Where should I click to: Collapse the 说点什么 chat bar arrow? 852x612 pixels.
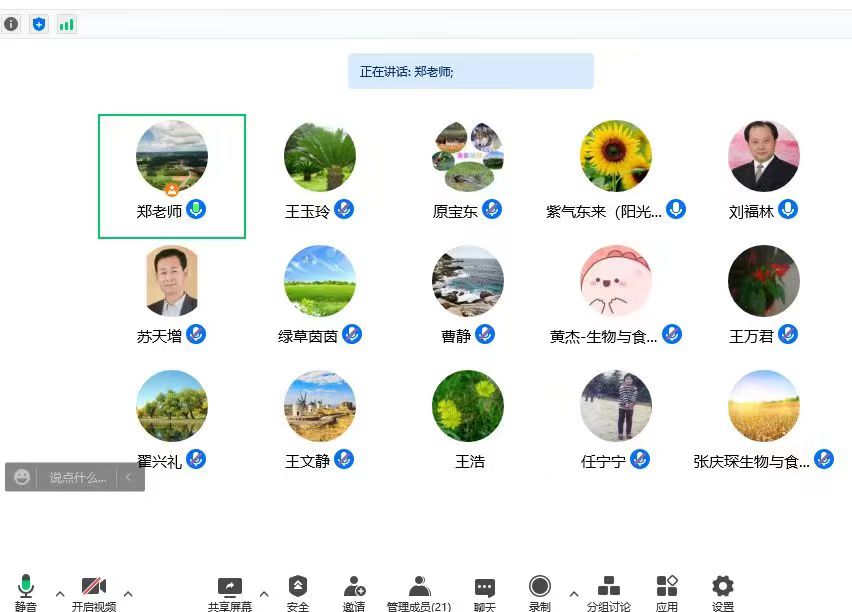[128, 478]
